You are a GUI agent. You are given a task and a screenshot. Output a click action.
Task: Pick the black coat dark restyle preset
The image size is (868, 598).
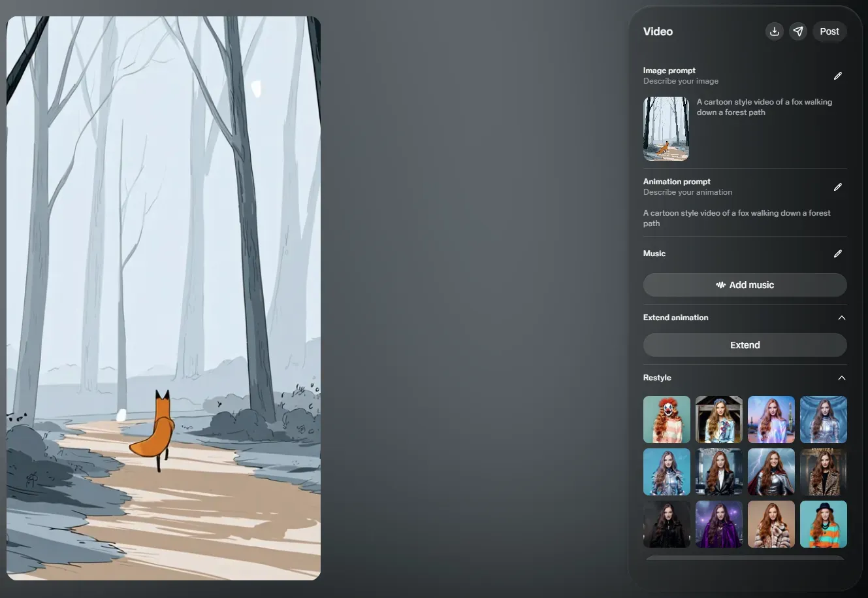666,524
